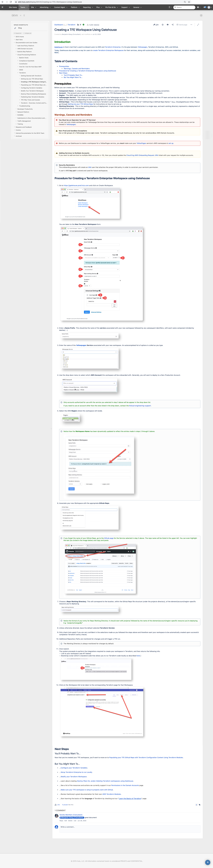Screen dimensions: 213x868
Task: Click the watch (eye) icon
Action: coord(168,25)
